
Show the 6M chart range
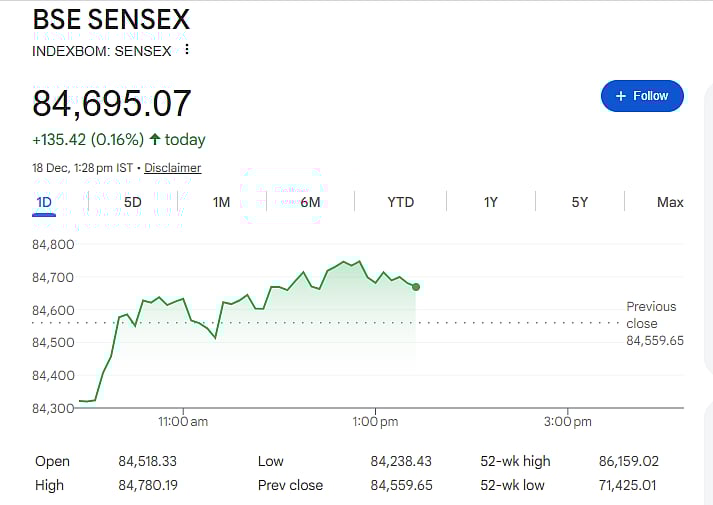[x=310, y=202]
